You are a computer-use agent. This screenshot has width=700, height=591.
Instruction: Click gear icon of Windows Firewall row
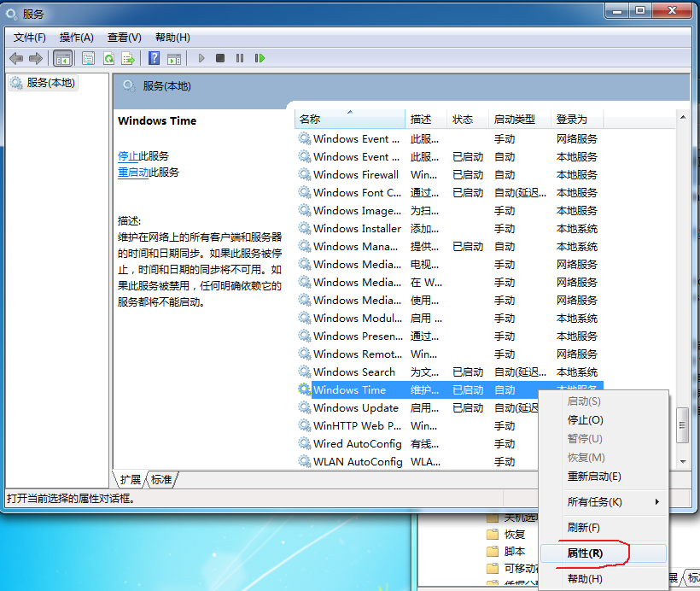pyautogui.click(x=305, y=174)
